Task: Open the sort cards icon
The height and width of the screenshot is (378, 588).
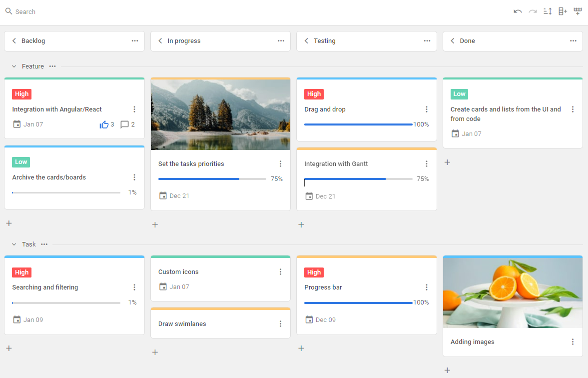Action: point(548,11)
